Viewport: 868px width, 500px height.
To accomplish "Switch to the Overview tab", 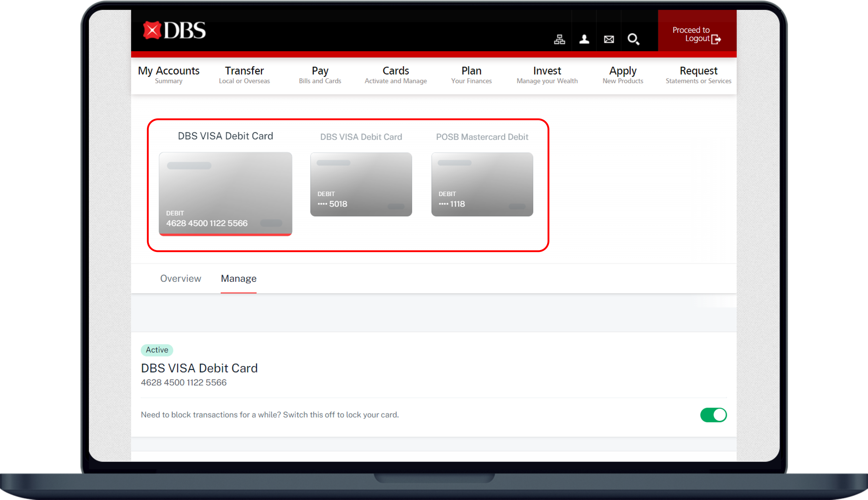I will [x=181, y=279].
